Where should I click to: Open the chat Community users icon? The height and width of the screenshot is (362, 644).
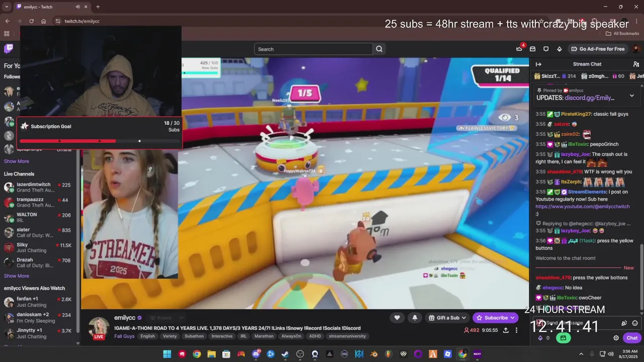pyautogui.click(x=636, y=64)
